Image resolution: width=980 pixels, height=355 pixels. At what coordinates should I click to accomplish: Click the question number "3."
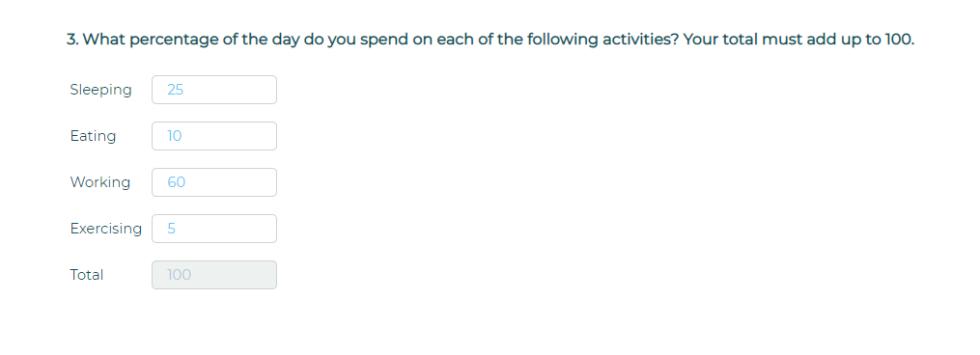coord(73,40)
